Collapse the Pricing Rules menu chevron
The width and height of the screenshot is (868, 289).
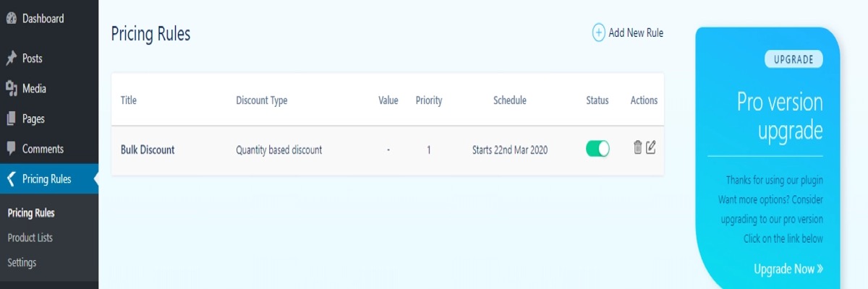[x=10, y=179]
